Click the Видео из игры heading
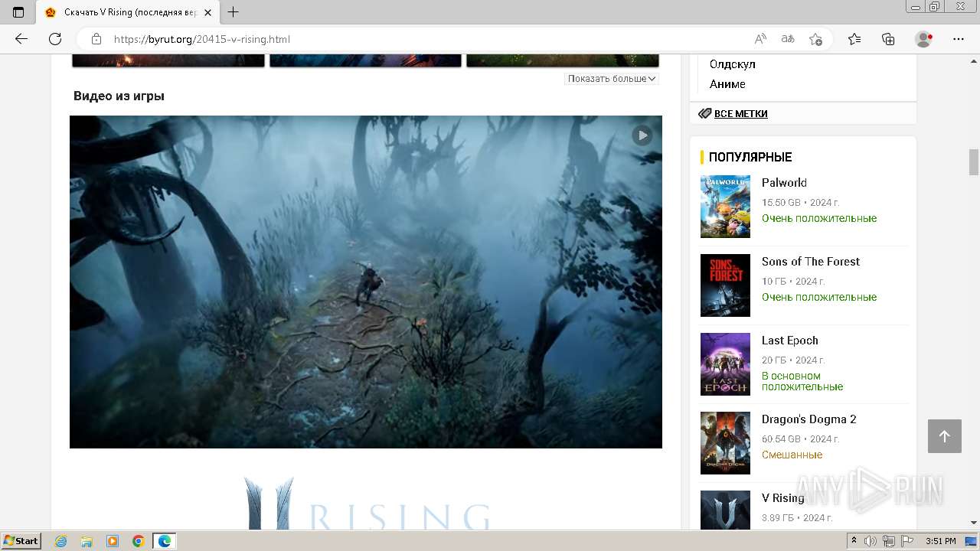This screenshot has height=551, width=980. point(119,96)
